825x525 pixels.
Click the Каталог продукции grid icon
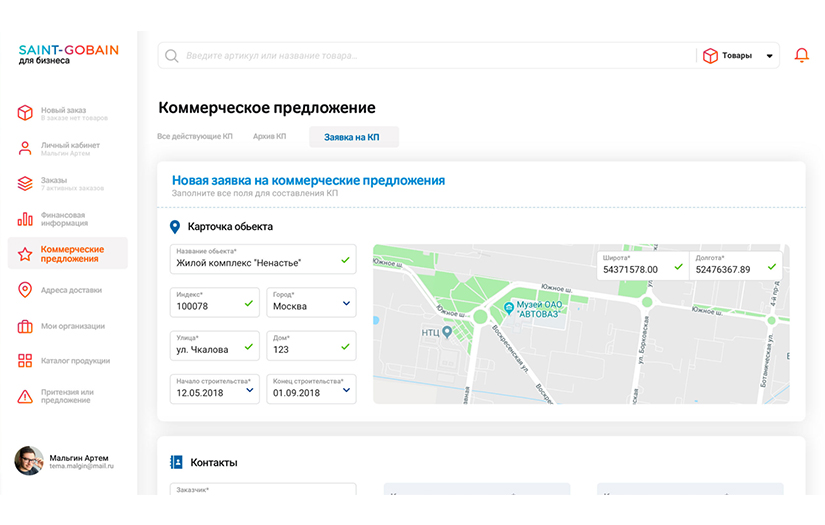(x=25, y=361)
